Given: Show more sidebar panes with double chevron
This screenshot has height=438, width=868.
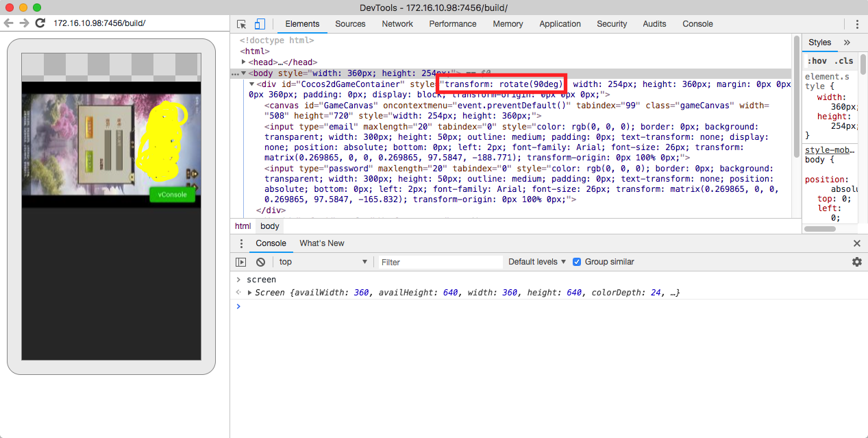Looking at the screenshot, I should (x=847, y=42).
